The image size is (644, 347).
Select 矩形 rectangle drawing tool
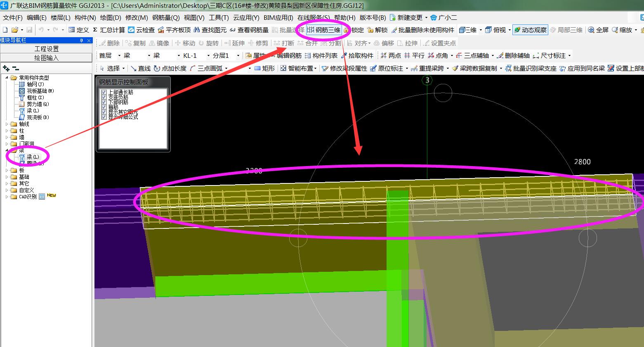pyautogui.click(x=264, y=68)
